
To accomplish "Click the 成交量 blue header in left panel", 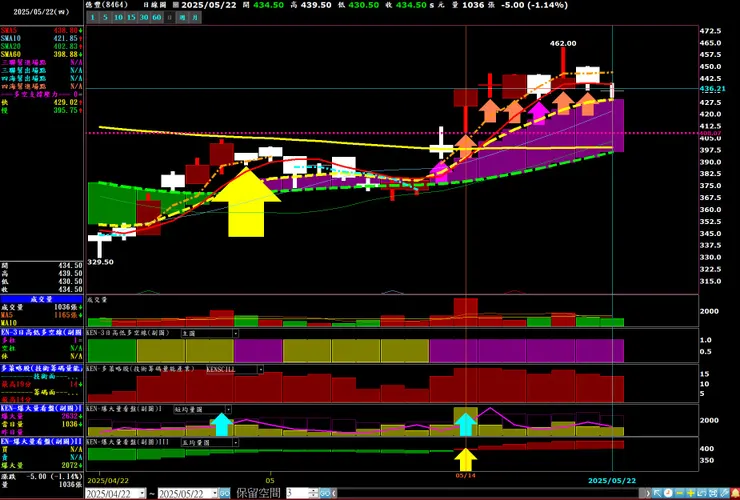I will pyautogui.click(x=42, y=299).
